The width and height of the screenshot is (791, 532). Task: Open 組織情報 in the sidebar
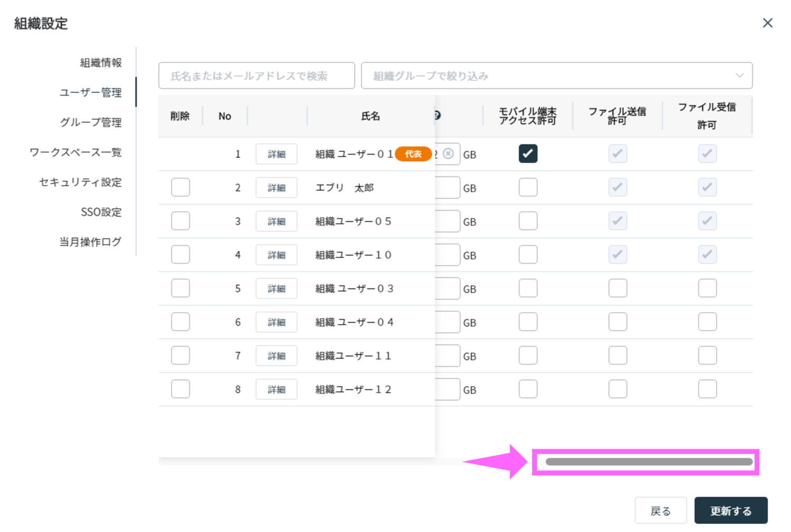pos(101,62)
